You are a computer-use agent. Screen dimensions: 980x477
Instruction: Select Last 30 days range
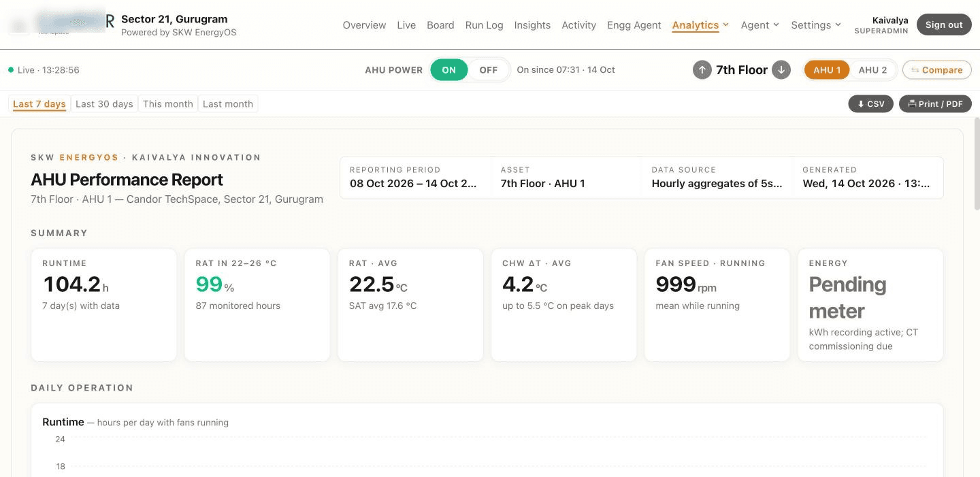[x=104, y=104]
